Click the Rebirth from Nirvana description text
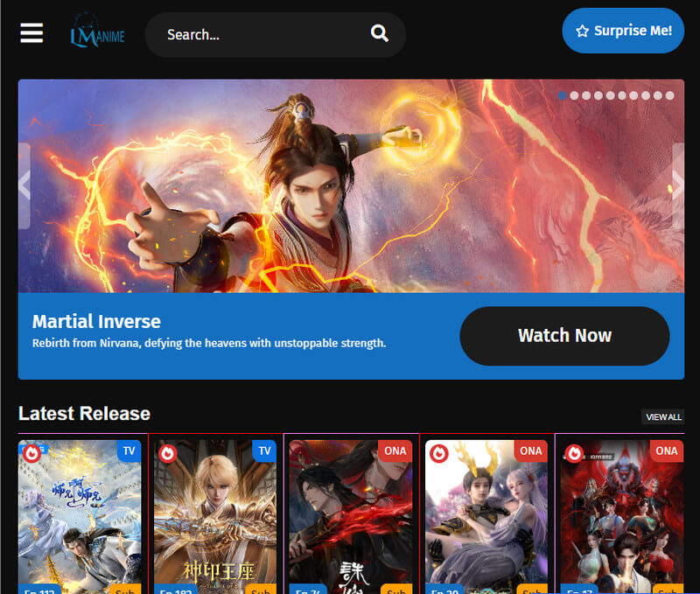The image size is (700, 594). point(209,343)
